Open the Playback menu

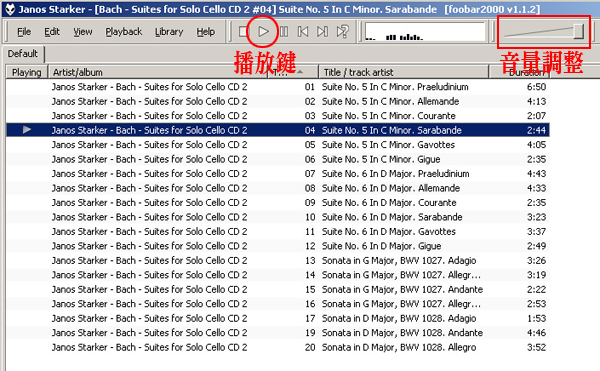click(124, 32)
